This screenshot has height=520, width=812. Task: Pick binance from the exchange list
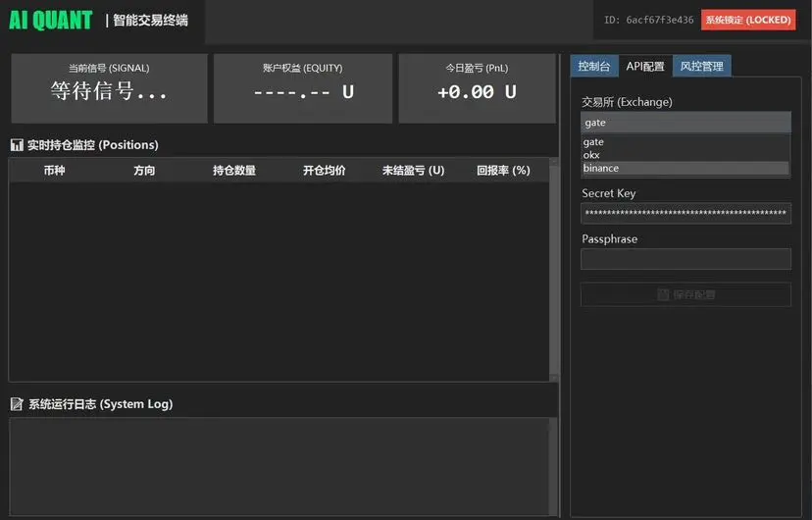685,168
